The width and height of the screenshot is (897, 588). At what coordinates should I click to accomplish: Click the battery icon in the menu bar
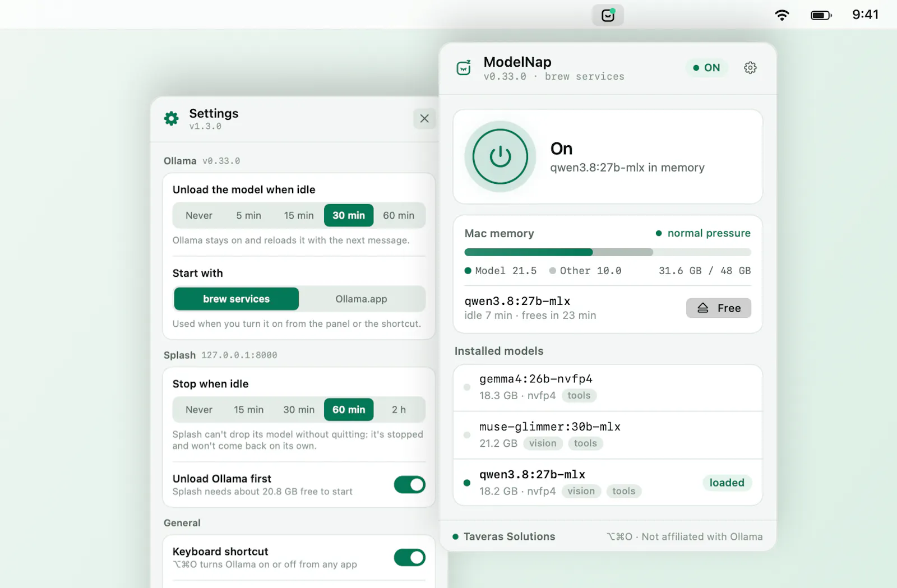(x=821, y=15)
